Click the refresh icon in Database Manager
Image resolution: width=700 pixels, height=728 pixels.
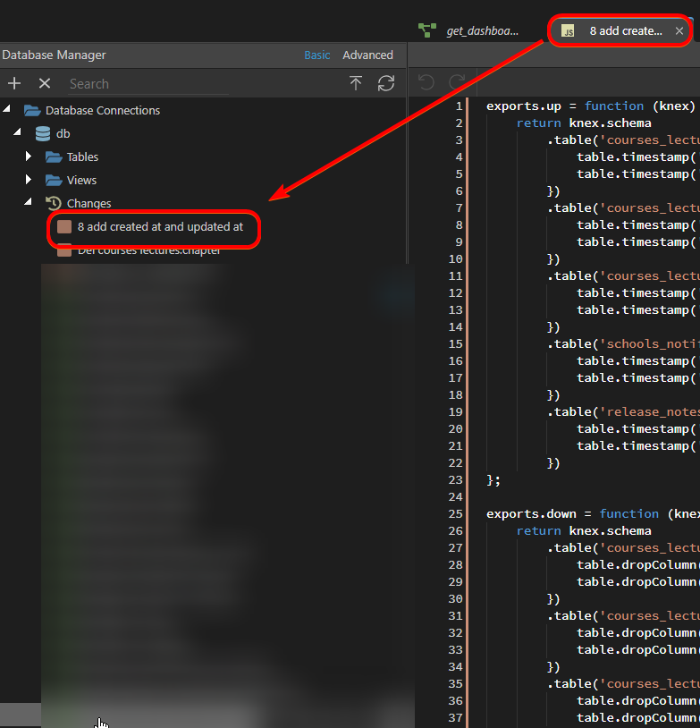point(386,83)
